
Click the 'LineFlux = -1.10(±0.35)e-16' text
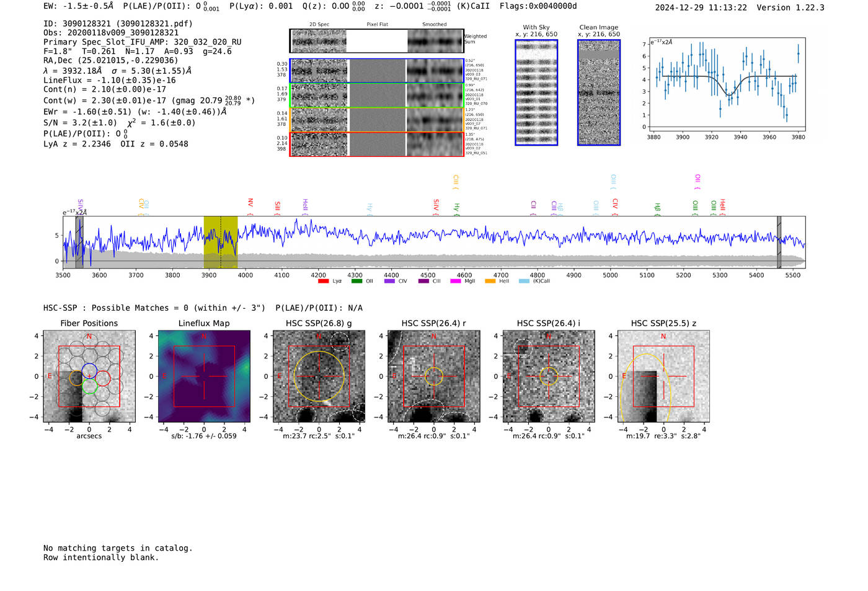(x=110, y=80)
